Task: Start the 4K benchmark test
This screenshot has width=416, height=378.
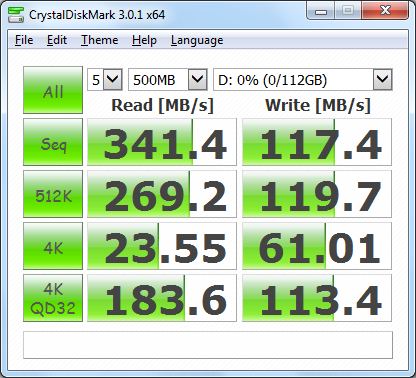Action: (x=53, y=246)
